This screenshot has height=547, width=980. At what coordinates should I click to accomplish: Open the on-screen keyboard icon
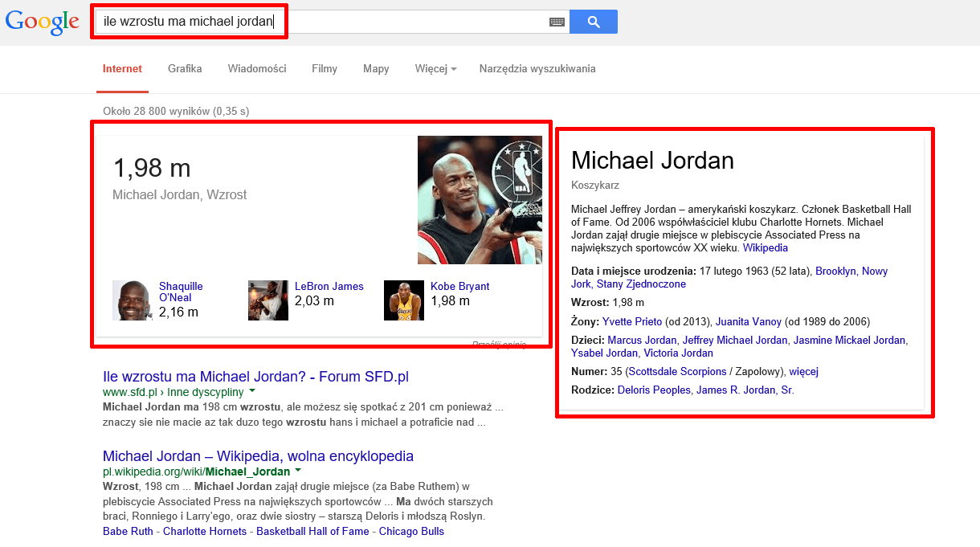click(x=557, y=22)
